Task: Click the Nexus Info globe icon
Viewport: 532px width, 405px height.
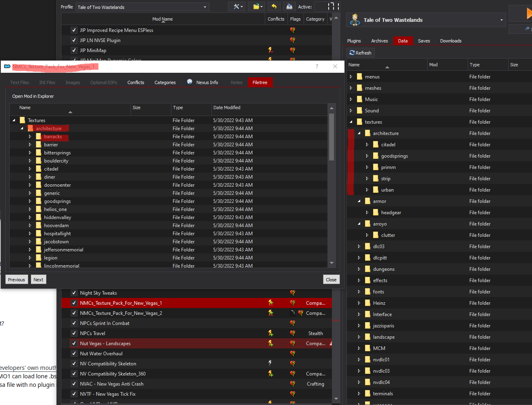Action: pos(190,82)
